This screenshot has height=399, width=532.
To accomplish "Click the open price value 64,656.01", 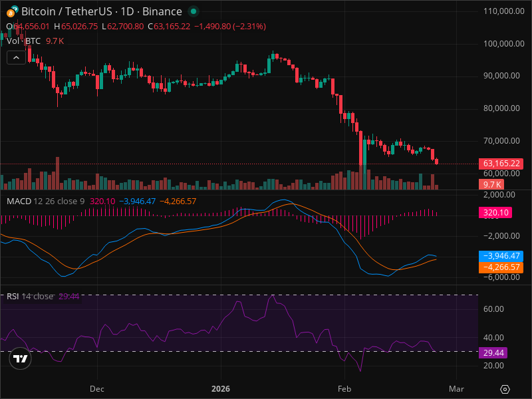I will click(x=31, y=27).
